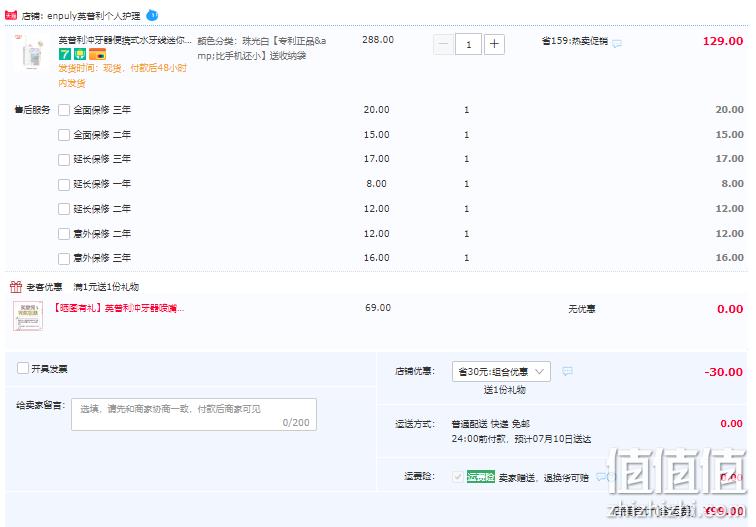Screen dimensions: 756x527
Task: Click the 省159:热卖促销 promotion text
Action: click(x=574, y=41)
